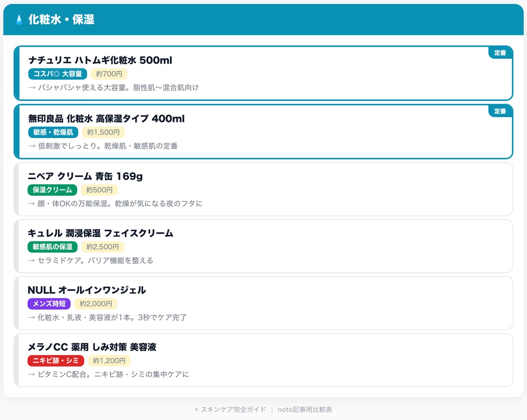Click the 約500円 price label
Image resolution: width=527 pixels, height=420 pixels.
tap(99, 190)
